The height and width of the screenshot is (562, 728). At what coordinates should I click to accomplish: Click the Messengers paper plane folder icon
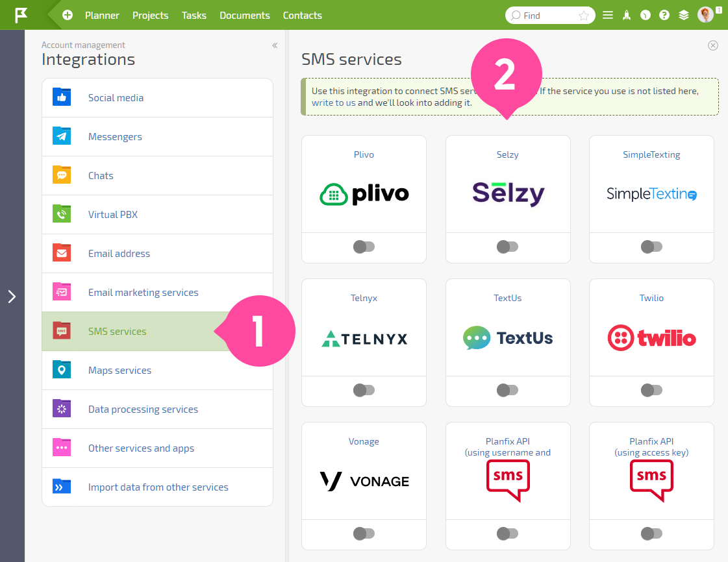(x=62, y=136)
